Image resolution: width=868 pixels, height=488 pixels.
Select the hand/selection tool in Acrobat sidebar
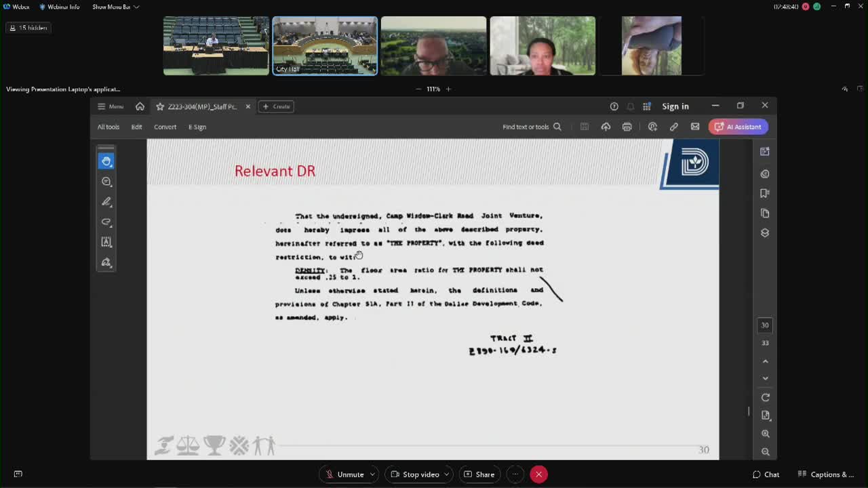[106, 161]
